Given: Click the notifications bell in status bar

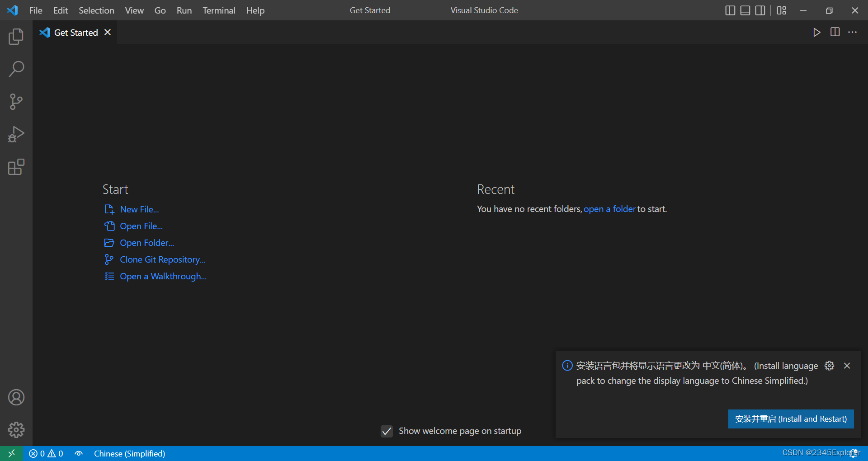Looking at the screenshot, I should pyautogui.click(x=853, y=453).
